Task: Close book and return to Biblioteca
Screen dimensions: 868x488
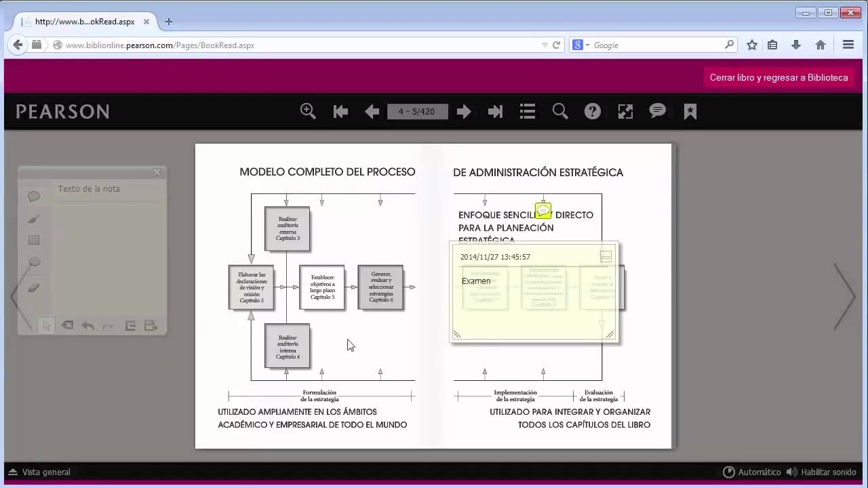Action: (778, 77)
